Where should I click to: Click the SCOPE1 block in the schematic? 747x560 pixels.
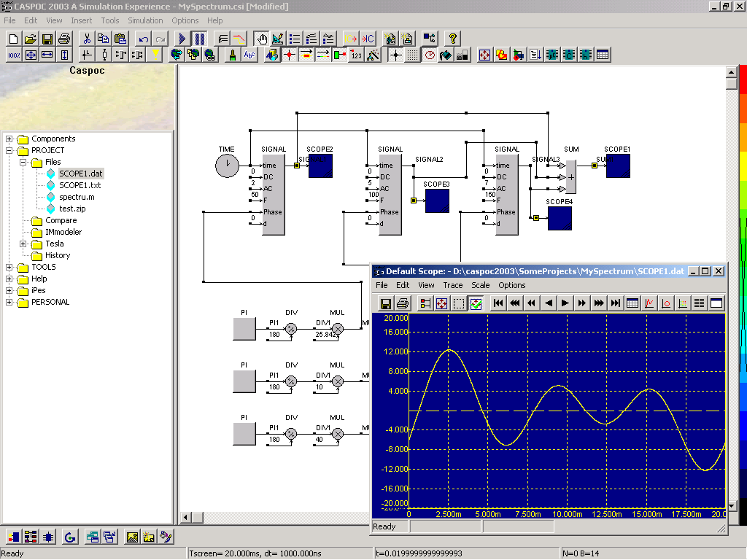click(x=618, y=166)
